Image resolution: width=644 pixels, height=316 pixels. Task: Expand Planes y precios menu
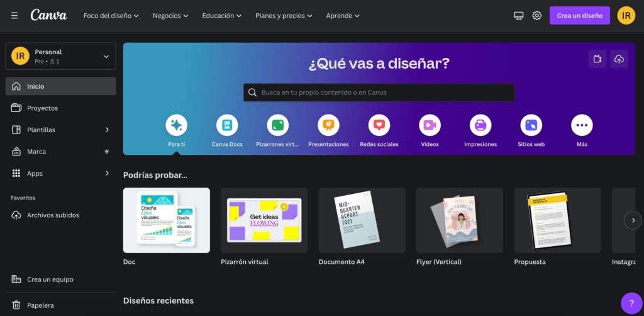coord(284,16)
